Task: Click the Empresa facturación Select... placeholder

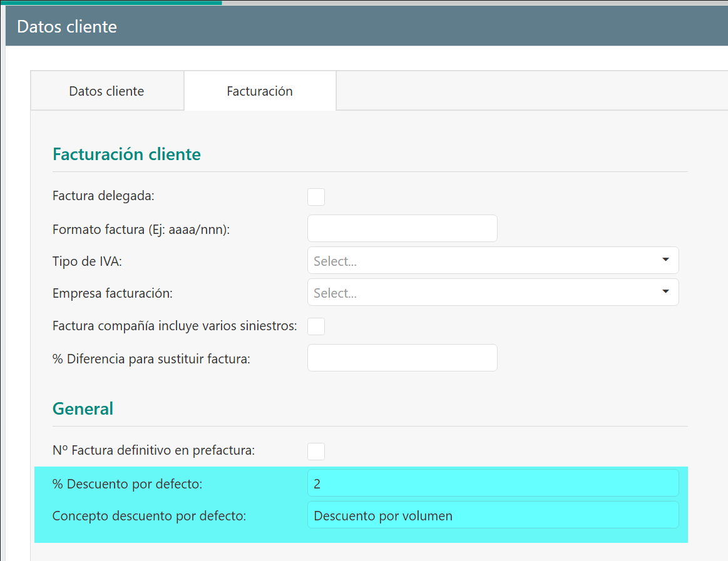Action: (x=336, y=293)
